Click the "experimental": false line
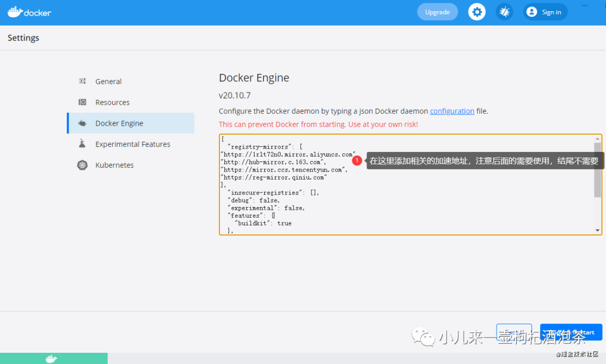 coord(266,208)
